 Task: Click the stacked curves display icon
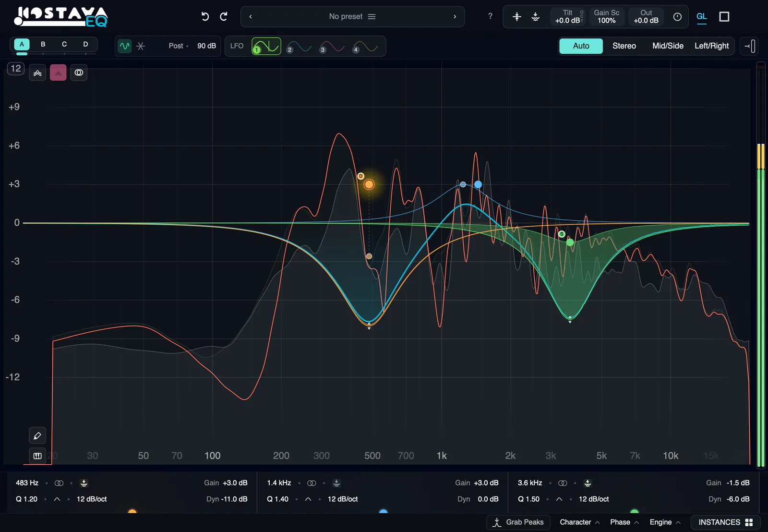click(x=37, y=73)
